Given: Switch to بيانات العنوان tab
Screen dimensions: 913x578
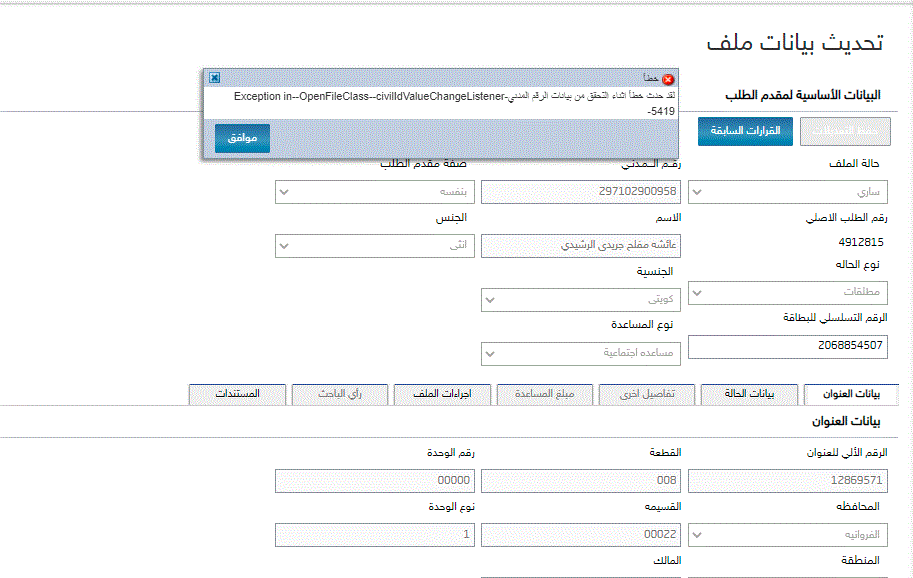Looking at the screenshot, I should coord(851,394).
